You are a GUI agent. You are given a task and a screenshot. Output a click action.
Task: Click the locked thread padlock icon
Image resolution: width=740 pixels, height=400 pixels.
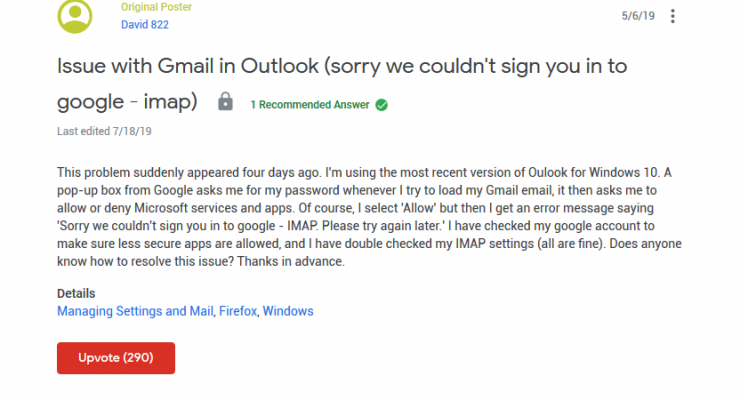(225, 101)
